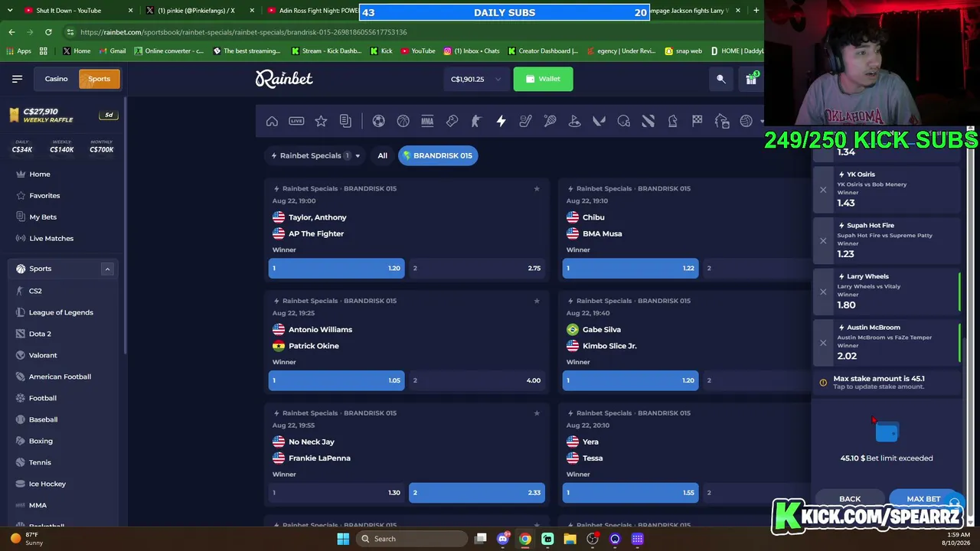This screenshot has width=980, height=551.
Task: Remove Larry Wheels from the bet slip
Action: [823, 292]
